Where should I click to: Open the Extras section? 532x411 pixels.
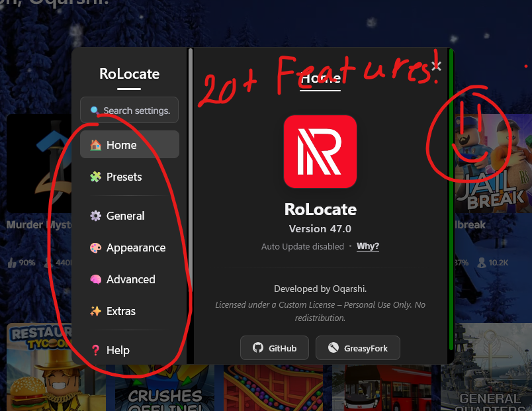tap(129, 311)
